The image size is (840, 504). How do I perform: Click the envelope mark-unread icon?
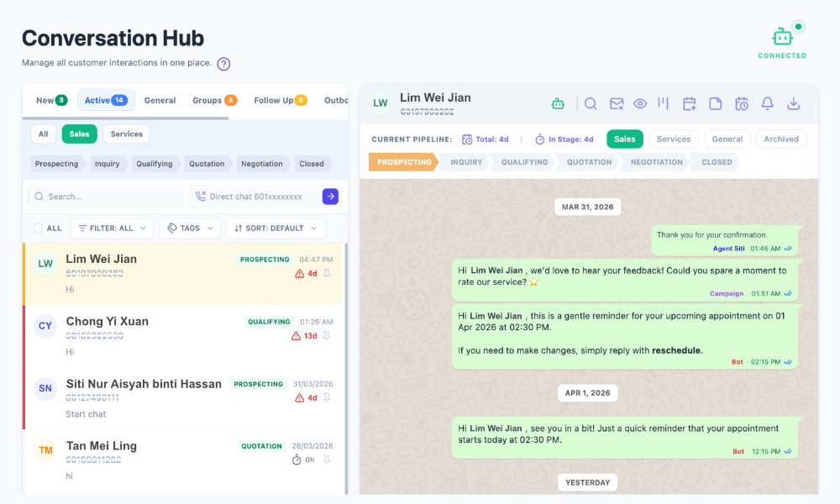point(617,104)
